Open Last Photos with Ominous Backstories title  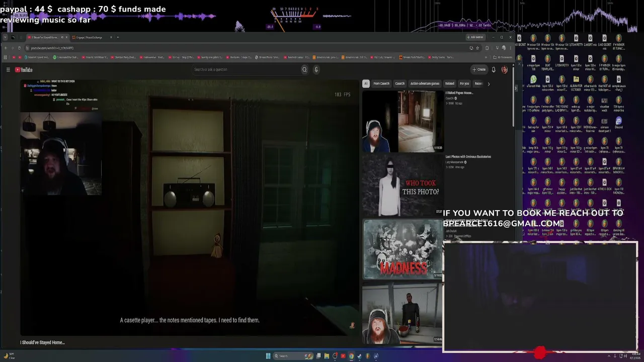(468, 156)
